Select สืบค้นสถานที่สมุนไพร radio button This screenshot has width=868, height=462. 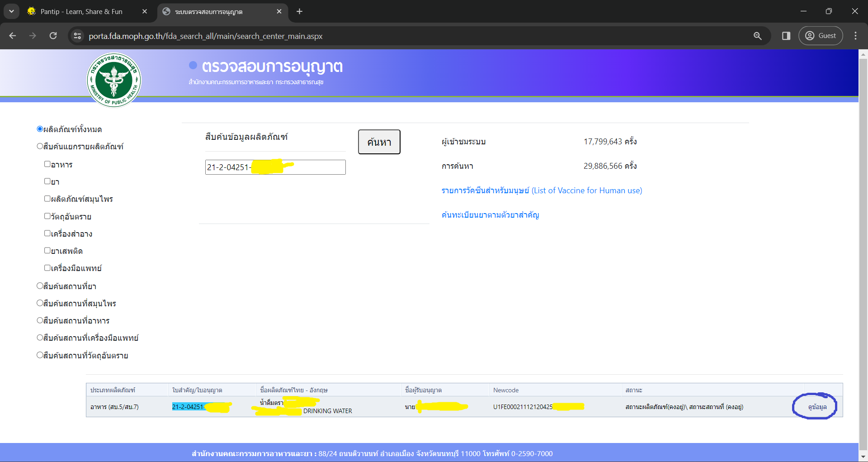coord(40,303)
